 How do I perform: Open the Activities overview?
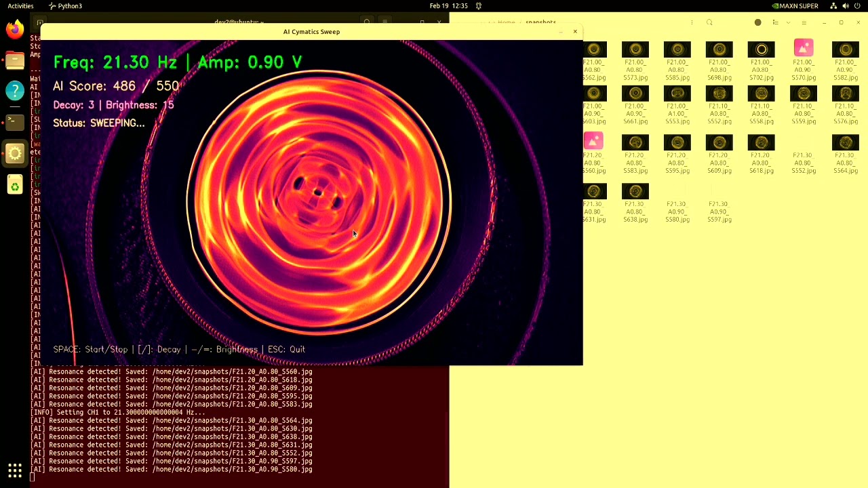[x=20, y=6]
